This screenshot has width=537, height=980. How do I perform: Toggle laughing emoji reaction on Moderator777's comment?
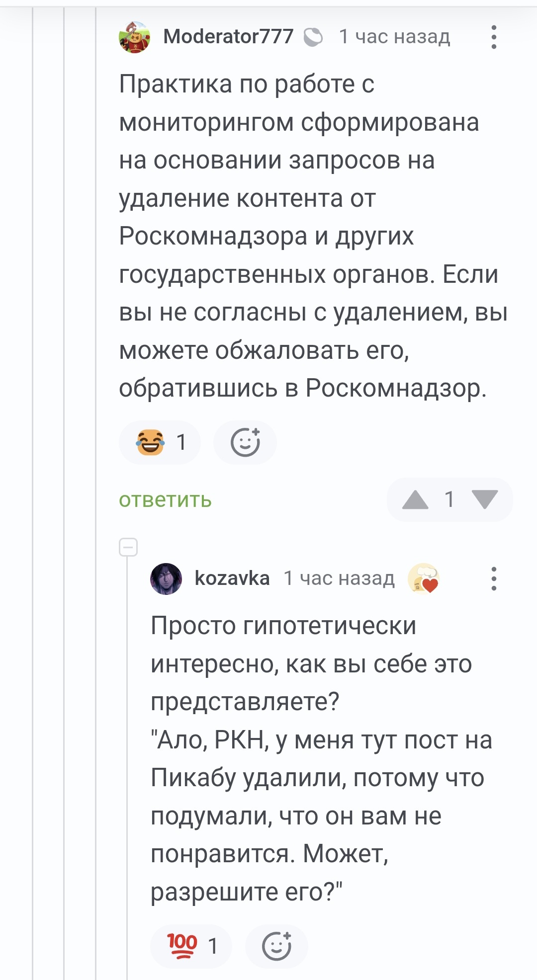(x=160, y=442)
